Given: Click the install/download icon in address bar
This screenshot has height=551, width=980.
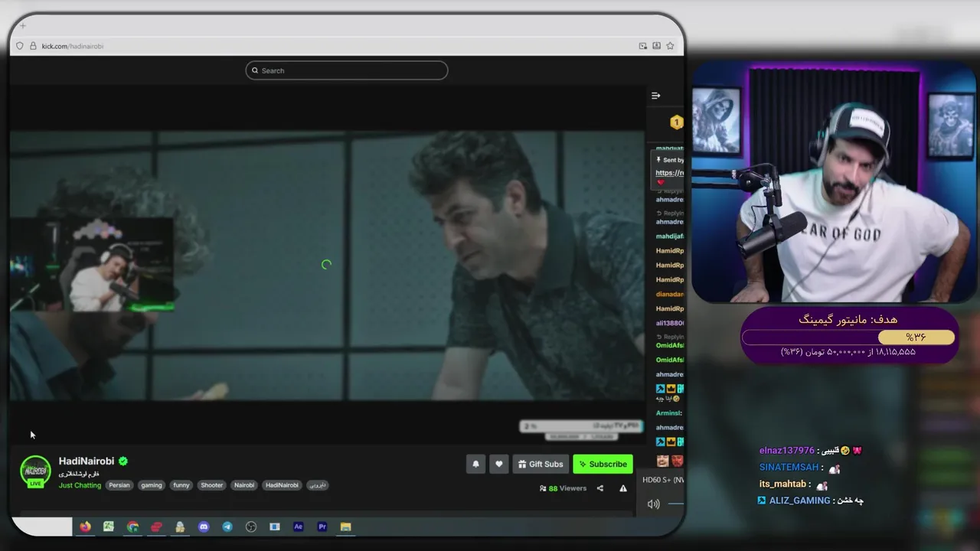Looking at the screenshot, I should 656,46.
